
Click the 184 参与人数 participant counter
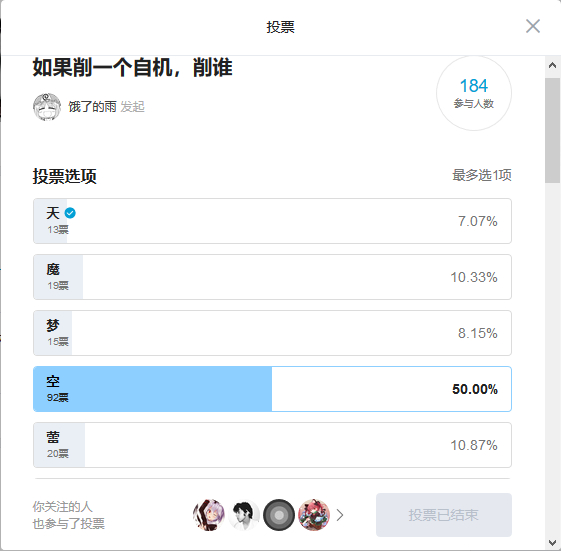[x=474, y=93]
